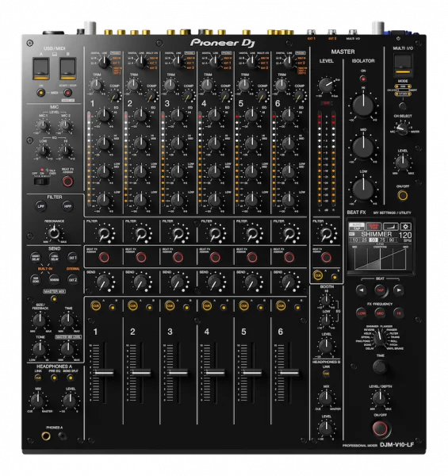Enable the mic Beat FX Assign button
This screenshot has width=448, height=476.
click(67, 181)
